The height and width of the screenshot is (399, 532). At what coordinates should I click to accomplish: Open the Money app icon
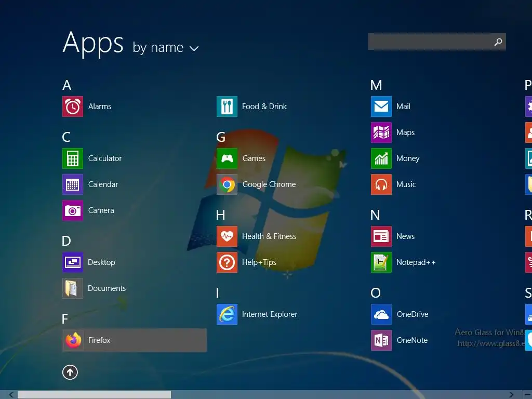381,158
